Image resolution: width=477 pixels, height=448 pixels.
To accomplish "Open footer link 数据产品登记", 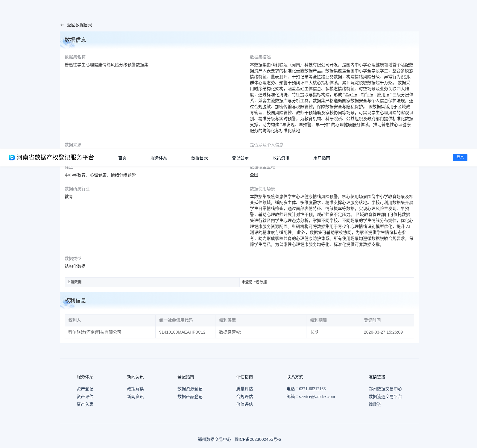I will [x=190, y=396].
